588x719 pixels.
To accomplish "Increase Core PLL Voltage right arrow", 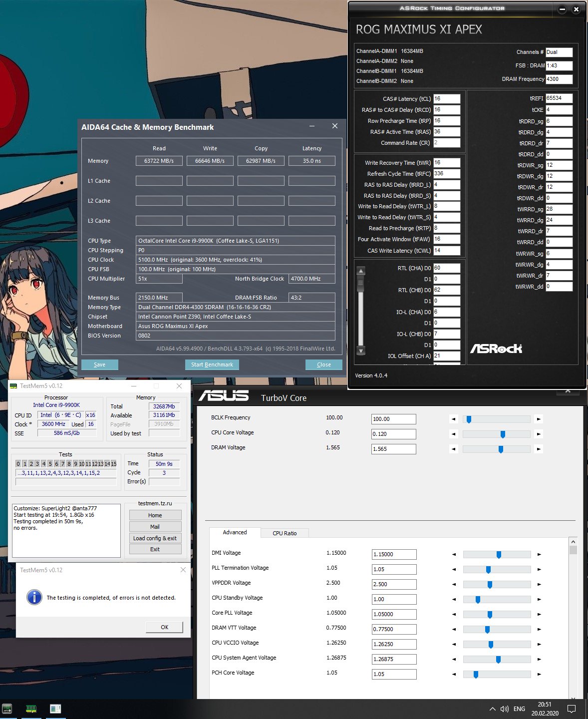I will point(539,615).
